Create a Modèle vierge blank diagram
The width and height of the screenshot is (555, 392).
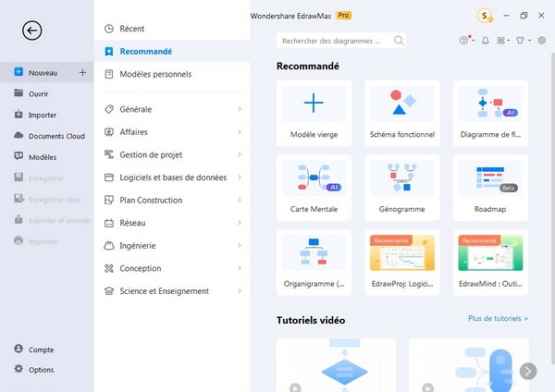(x=314, y=113)
